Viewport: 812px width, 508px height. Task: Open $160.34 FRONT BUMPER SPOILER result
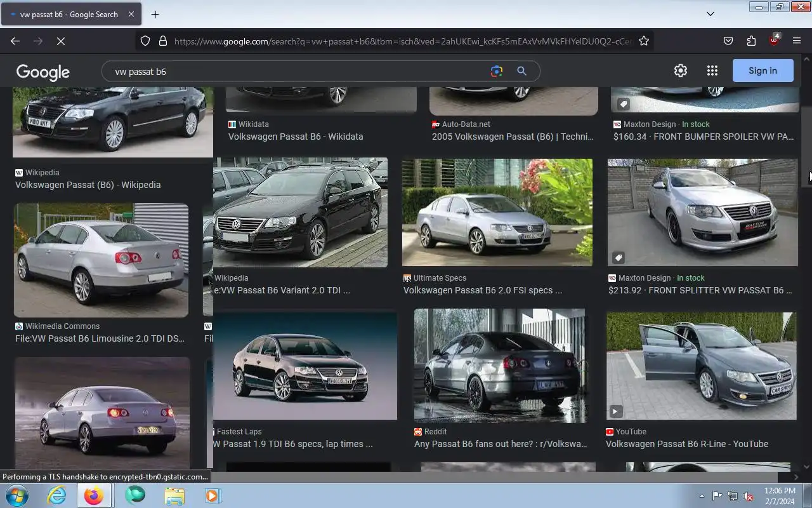point(704,137)
